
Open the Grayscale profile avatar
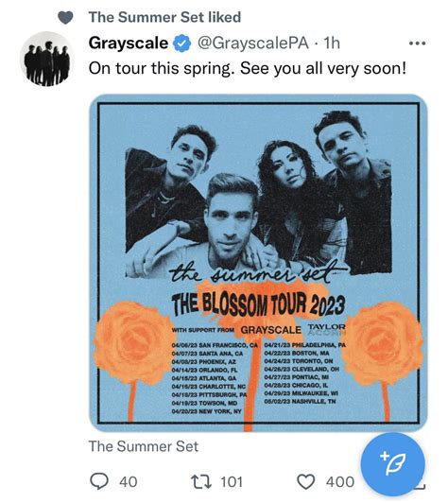pyautogui.click(x=47, y=59)
